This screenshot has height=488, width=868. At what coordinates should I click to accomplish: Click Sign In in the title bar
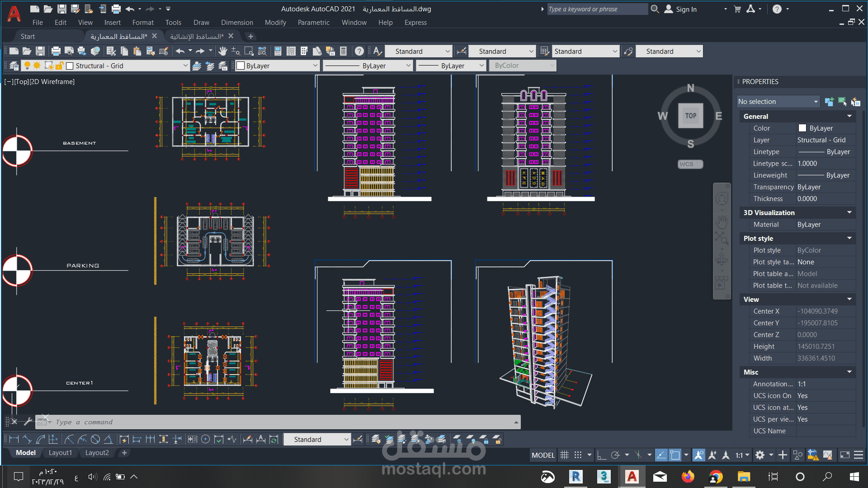click(x=686, y=9)
